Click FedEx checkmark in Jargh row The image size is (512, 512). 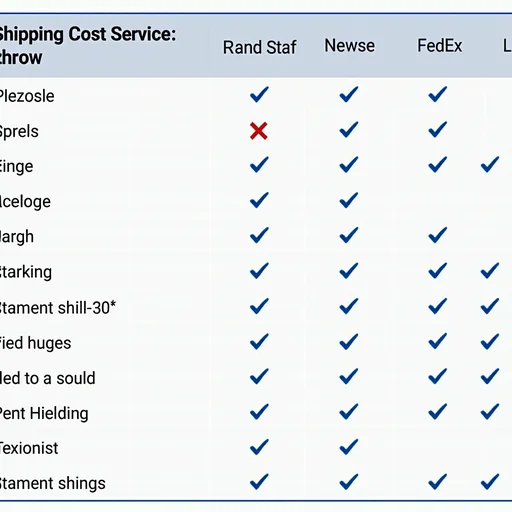438,235
